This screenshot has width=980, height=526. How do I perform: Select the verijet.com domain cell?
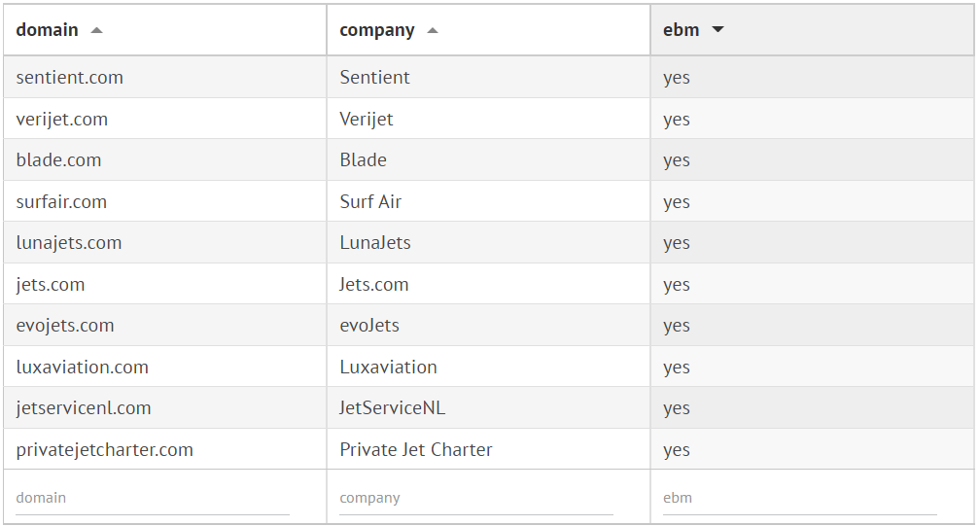point(62,120)
